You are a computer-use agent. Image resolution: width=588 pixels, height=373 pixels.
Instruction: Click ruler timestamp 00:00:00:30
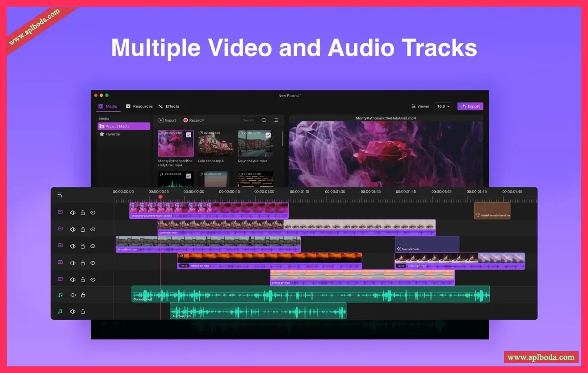tap(194, 191)
